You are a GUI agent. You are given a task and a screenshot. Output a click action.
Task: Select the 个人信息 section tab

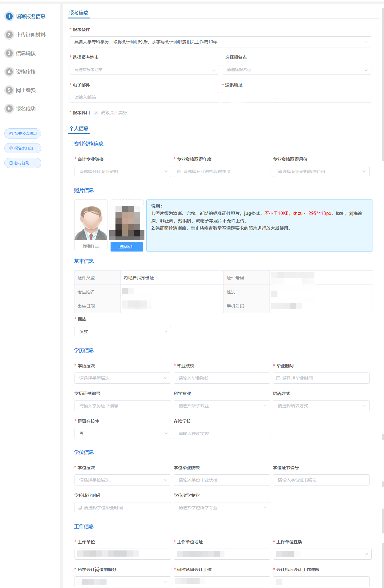tap(79, 128)
